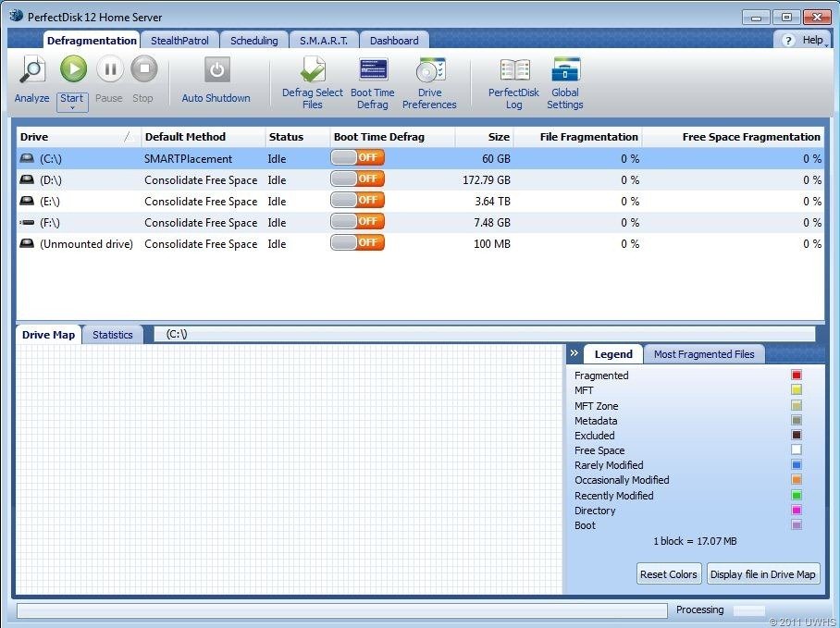This screenshot has width=840, height=628.
Task: Select the Defragmentation tab
Action: pos(92,41)
